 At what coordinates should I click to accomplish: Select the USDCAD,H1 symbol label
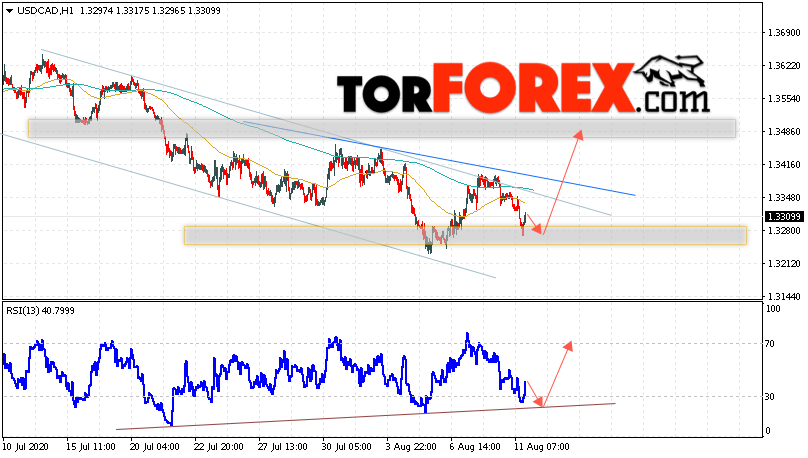46,11
